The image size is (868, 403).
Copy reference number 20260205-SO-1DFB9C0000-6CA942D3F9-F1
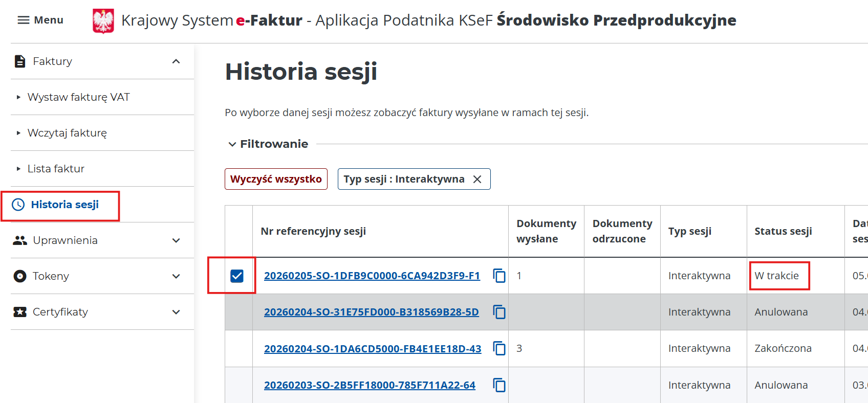coord(499,276)
